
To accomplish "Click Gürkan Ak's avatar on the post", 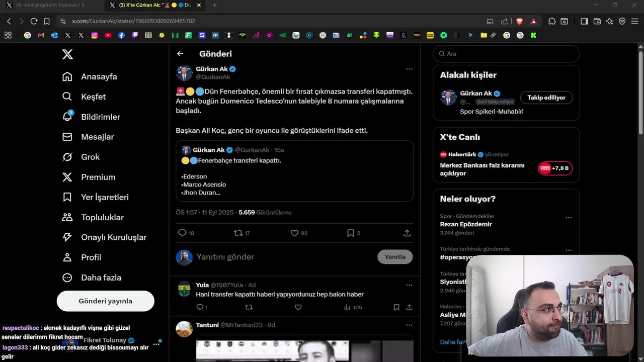I will 184,73.
